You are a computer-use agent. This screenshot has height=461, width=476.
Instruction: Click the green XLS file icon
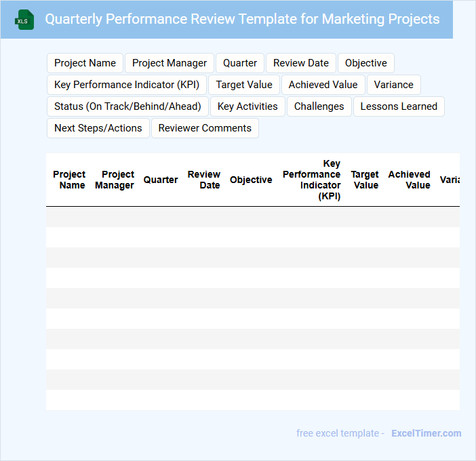point(24,20)
